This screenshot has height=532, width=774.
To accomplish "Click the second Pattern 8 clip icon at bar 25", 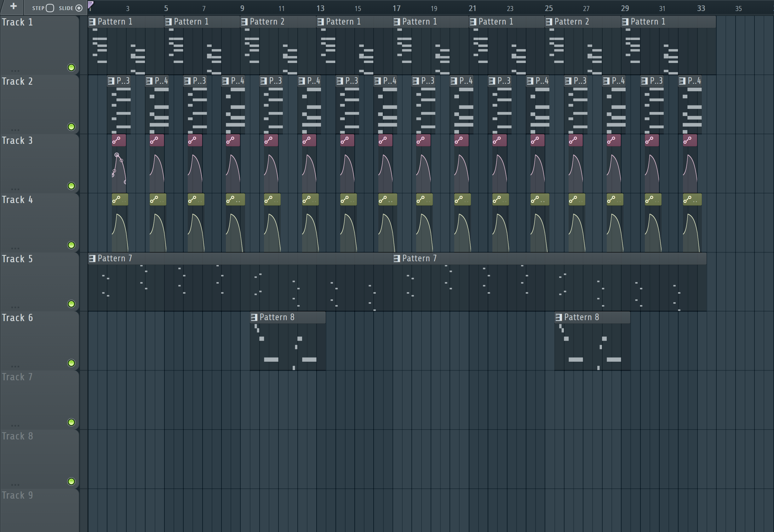I will [x=559, y=317].
